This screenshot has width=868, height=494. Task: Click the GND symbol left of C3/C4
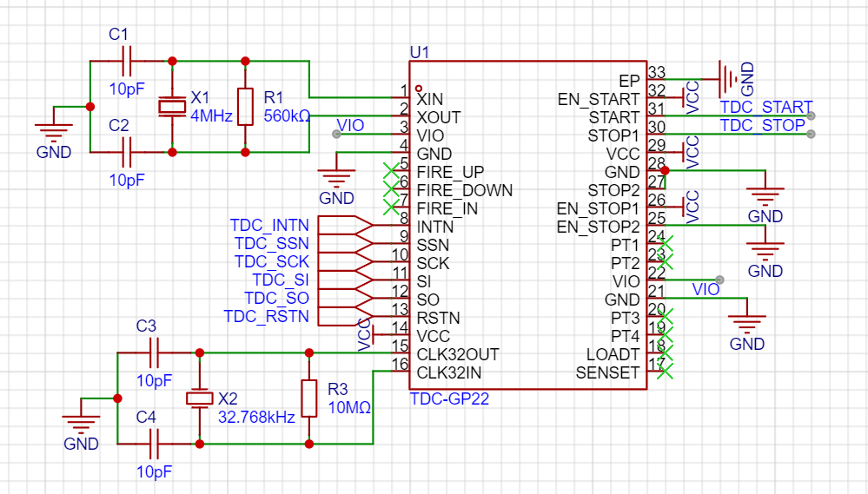click(x=81, y=425)
